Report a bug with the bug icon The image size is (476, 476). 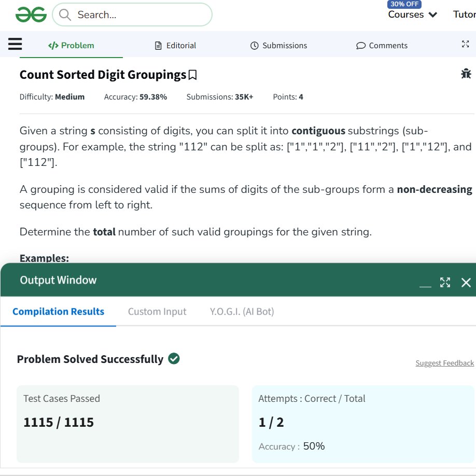coord(466,74)
